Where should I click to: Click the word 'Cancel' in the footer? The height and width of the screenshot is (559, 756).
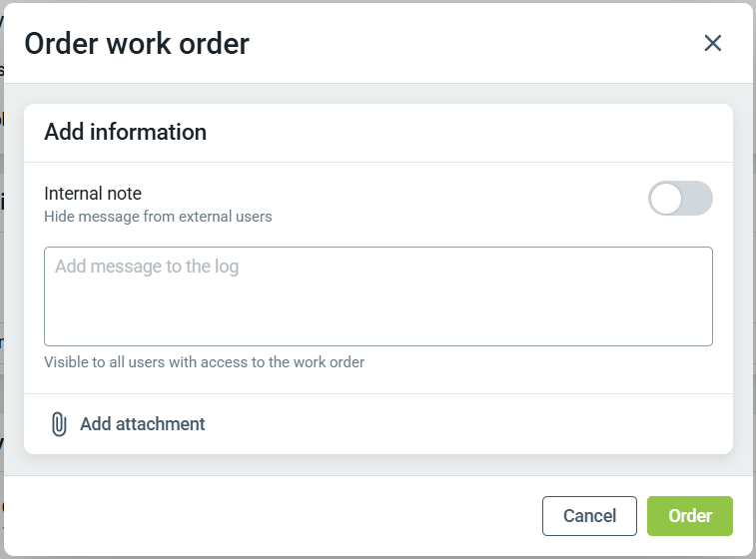[x=589, y=516]
